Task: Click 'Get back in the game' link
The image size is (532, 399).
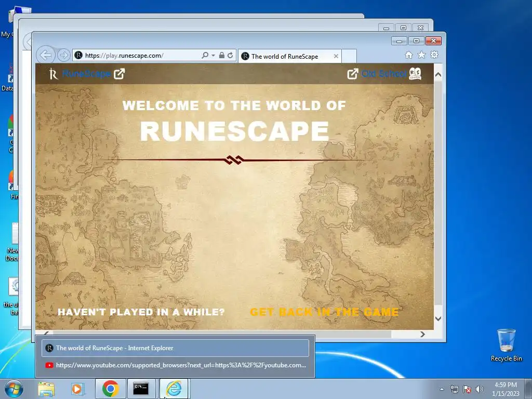Action: click(x=324, y=312)
